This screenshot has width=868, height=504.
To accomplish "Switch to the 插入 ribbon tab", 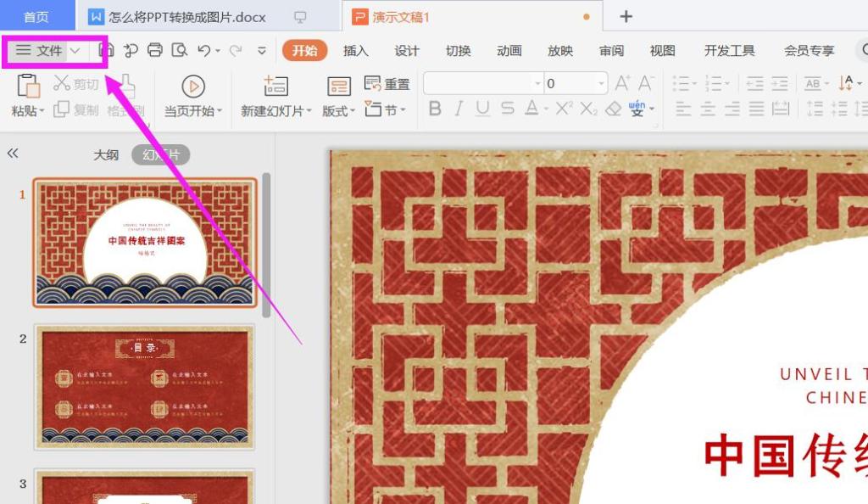I will [x=355, y=50].
